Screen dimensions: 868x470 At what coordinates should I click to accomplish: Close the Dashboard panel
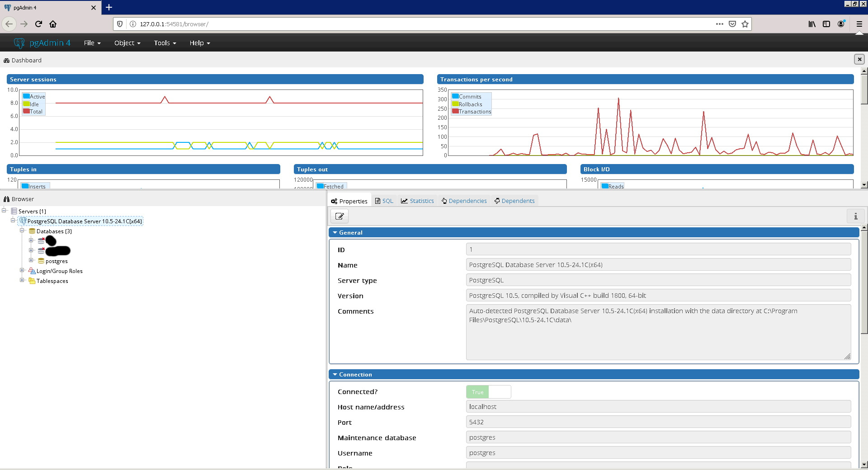click(859, 59)
